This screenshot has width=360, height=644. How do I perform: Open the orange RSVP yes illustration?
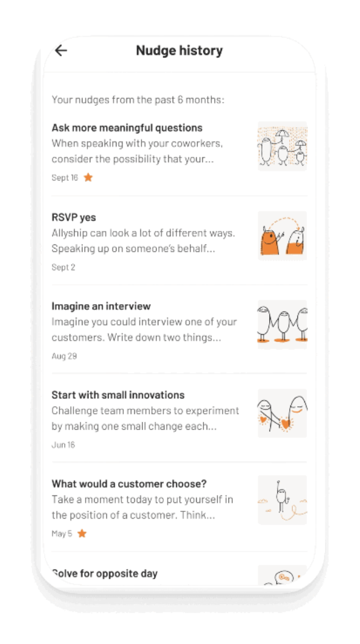point(282,235)
